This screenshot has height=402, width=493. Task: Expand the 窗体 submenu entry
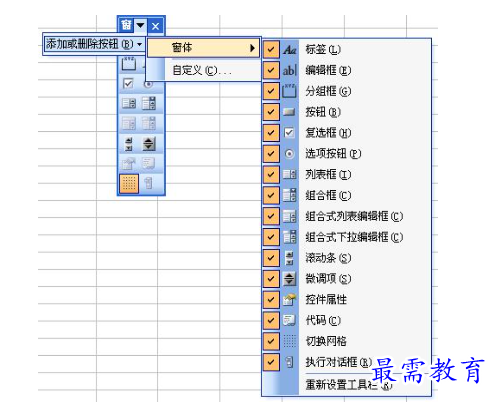203,48
